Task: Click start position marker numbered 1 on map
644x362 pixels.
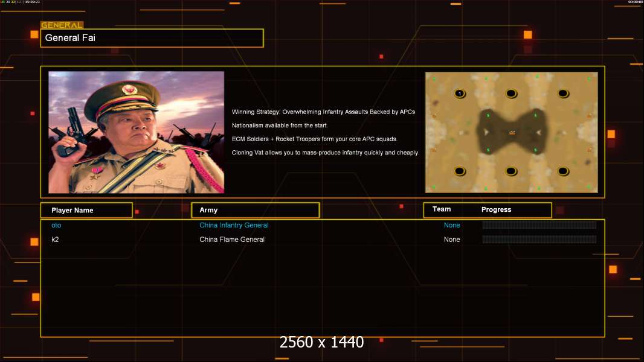Action: pyautogui.click(x=460, y=94)
